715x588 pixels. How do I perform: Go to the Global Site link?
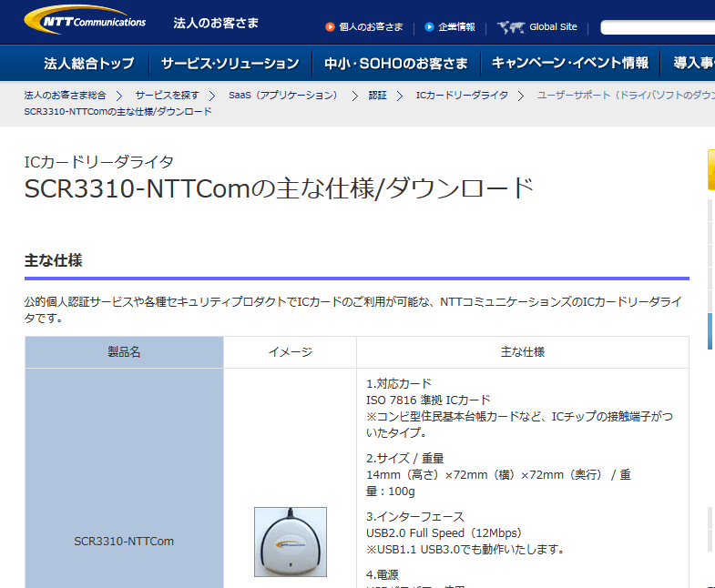tap(553, 27)
